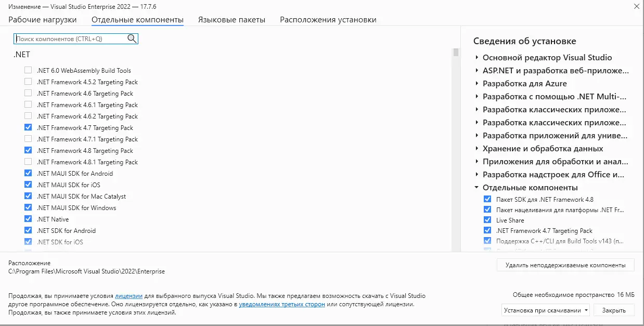Expand Разработка с помощью .NET Multi-platform
Image resolution: width=644 pixels, height=326 pixels.
pyautogui.click(x=476, y=97)
